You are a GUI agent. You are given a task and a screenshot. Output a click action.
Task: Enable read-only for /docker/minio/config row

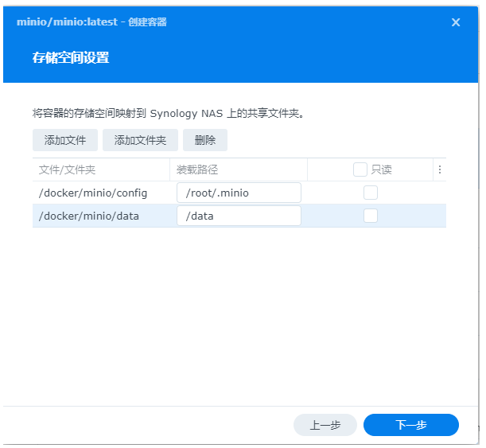pos(371,193)
